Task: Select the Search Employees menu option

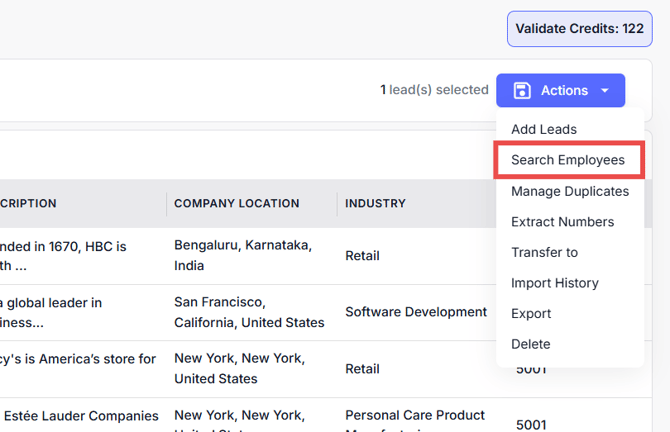Action: (567, 160)
